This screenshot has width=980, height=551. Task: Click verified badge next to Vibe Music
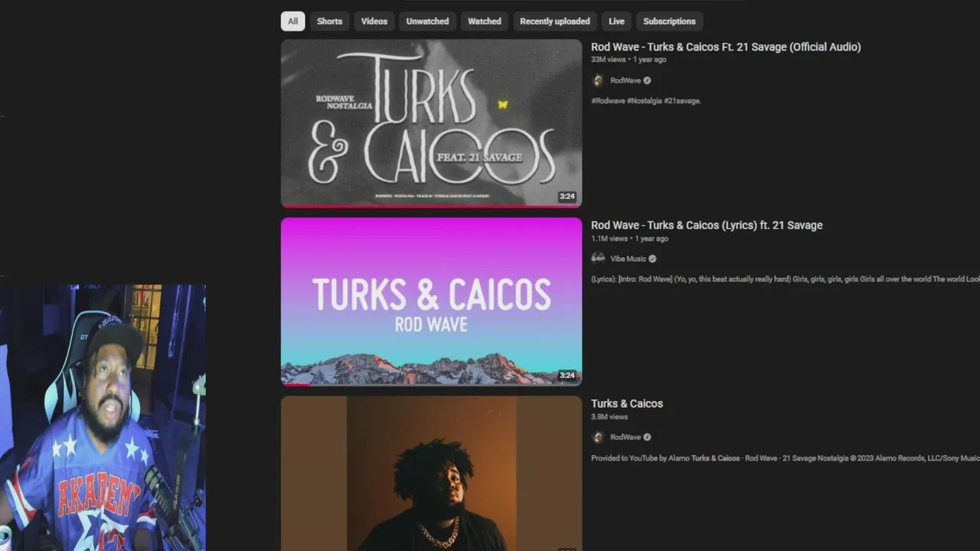(652, 259)
